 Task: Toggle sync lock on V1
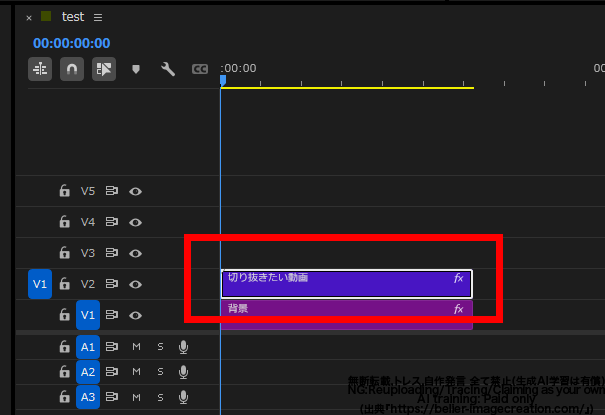(x=112, y=315)
